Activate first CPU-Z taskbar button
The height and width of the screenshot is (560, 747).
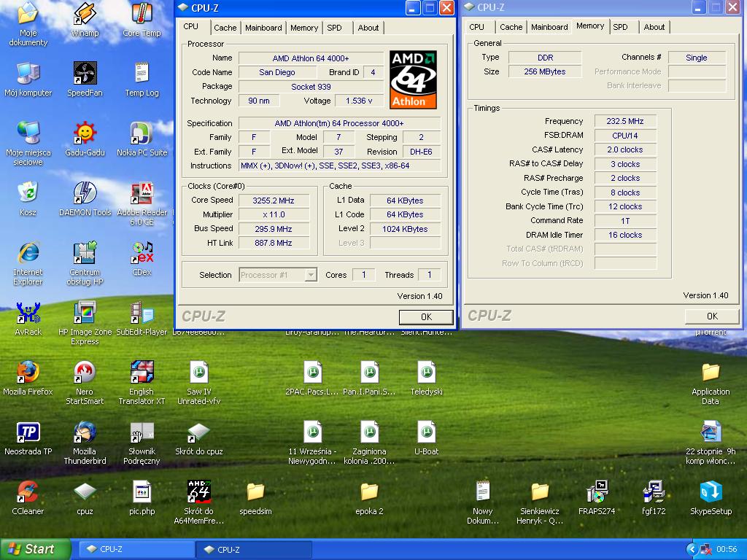[136, 550]
